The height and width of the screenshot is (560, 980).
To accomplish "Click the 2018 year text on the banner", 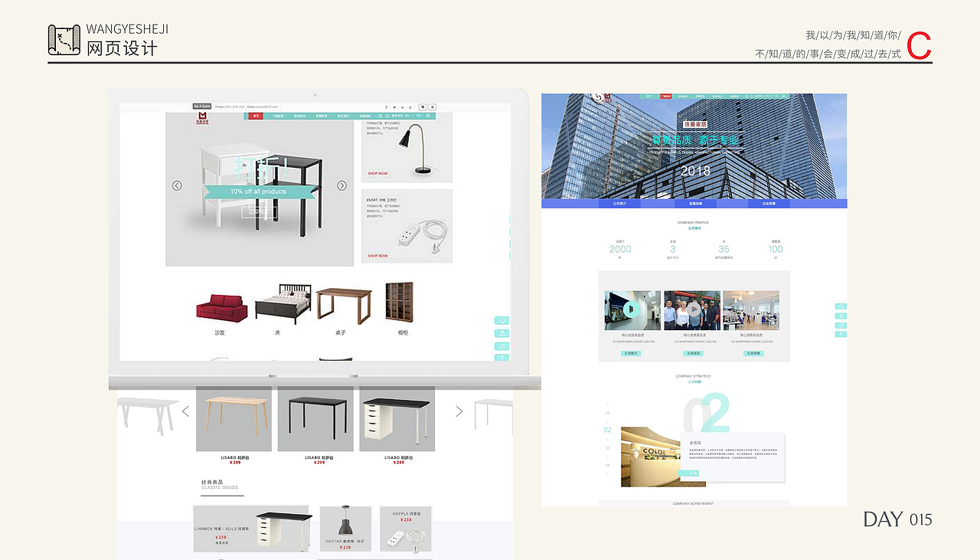I will tap(695, 170).
